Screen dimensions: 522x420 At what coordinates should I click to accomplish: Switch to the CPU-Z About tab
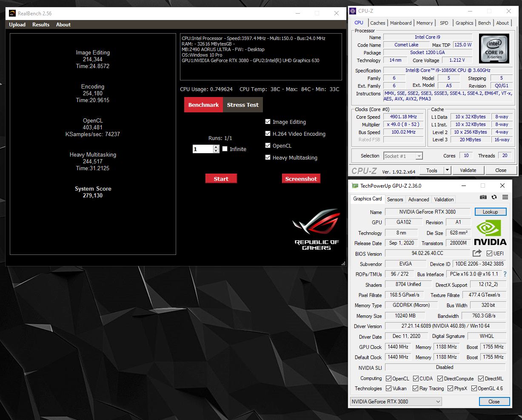click(502, 23)
